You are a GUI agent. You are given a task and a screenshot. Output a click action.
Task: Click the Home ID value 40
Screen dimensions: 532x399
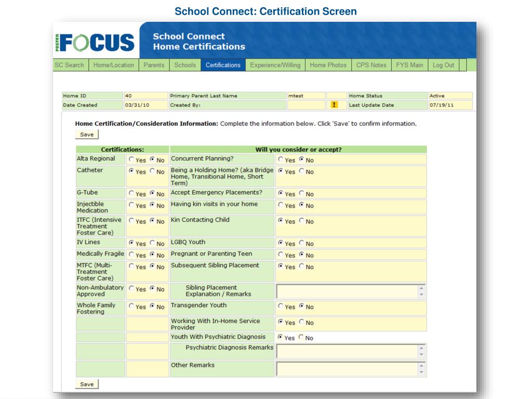point(128,96)
